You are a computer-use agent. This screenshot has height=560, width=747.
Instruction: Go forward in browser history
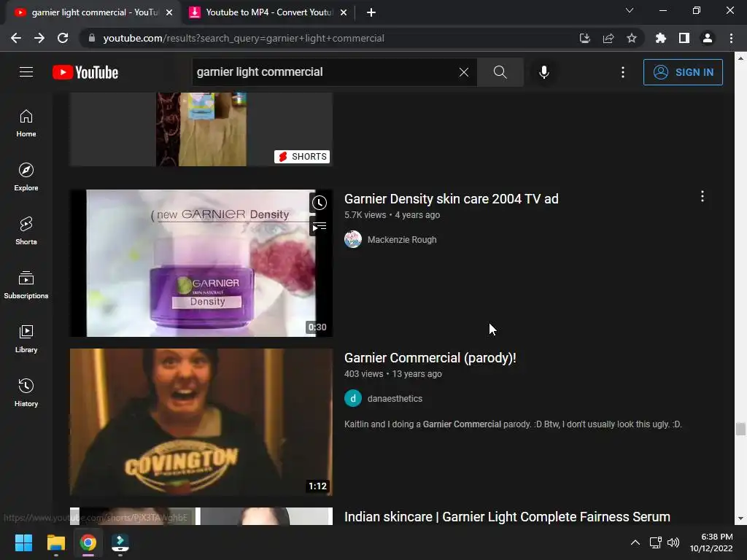tap(39, 38)
